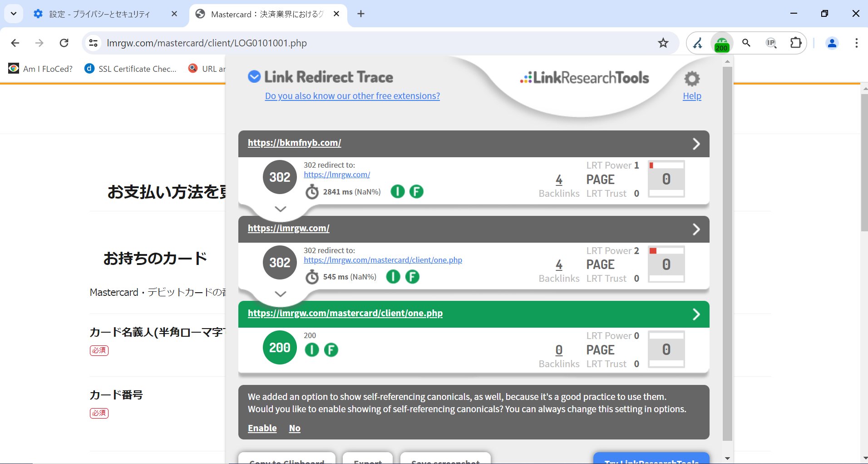Click No to decline canonicals option
Viewport: 868px width, 464px height.
click(295, 428)
